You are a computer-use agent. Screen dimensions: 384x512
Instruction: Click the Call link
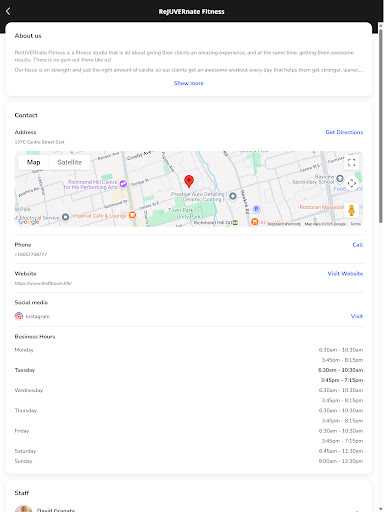(358, 245)
